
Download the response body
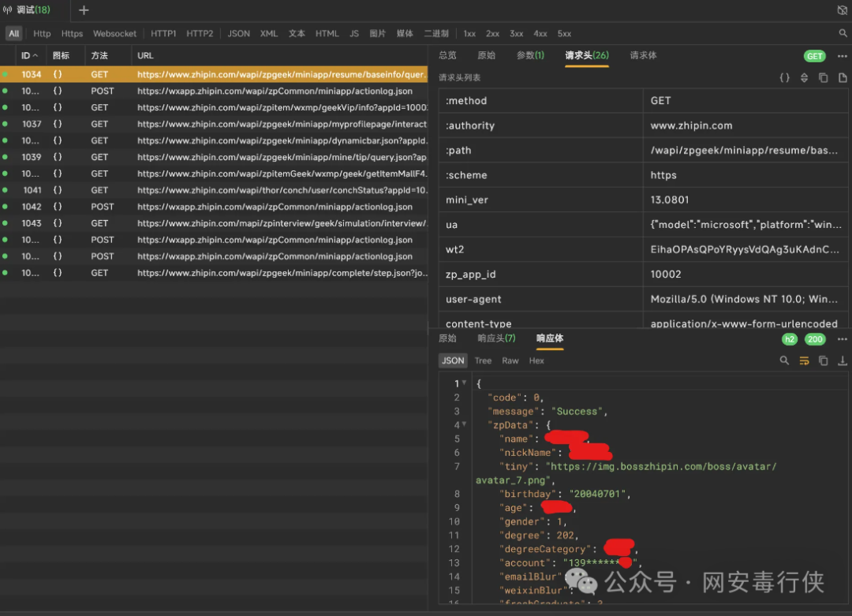click(x=843, y=360)
